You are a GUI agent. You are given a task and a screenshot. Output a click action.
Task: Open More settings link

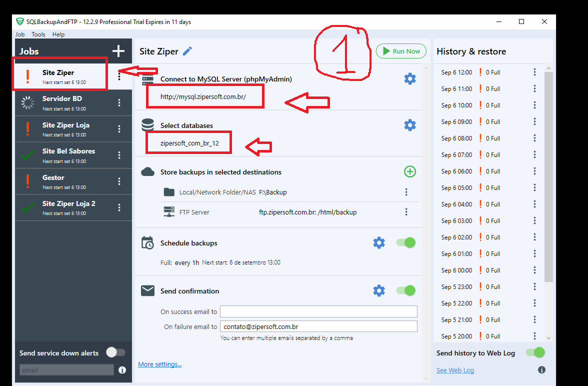point(160,364)
